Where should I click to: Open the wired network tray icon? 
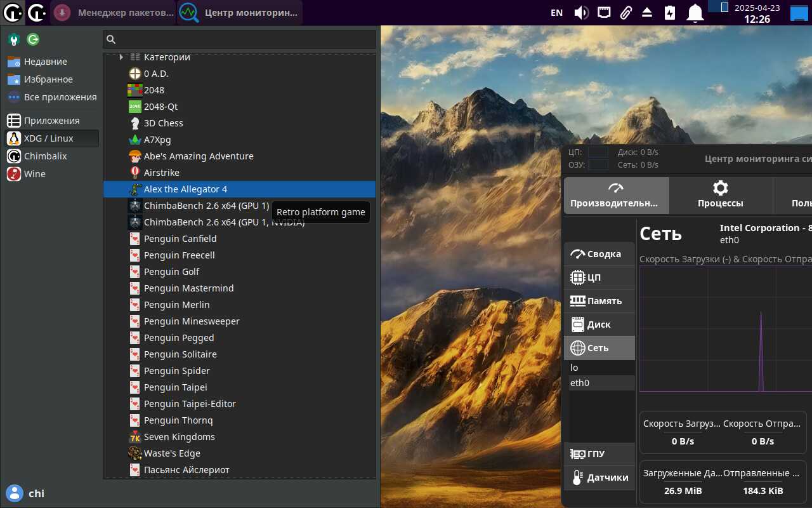(604, 13)
